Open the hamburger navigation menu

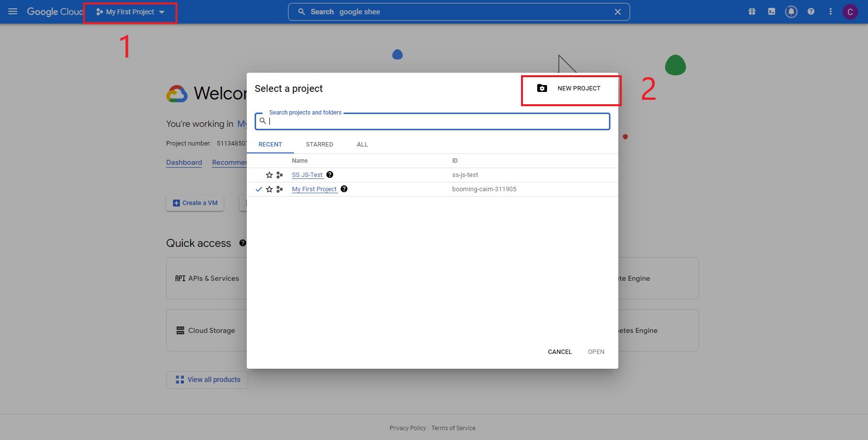pos(13,11)
